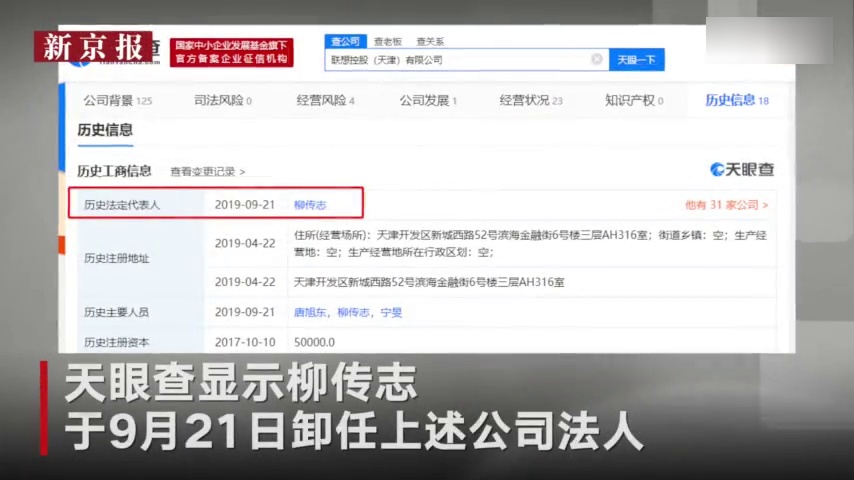Open the 历史信息 18 tab
Screen dimensions: 854x480
tap(737, 100)
